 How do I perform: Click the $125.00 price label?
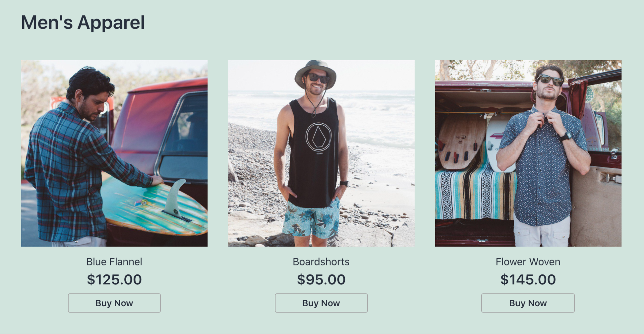(114, 280)
